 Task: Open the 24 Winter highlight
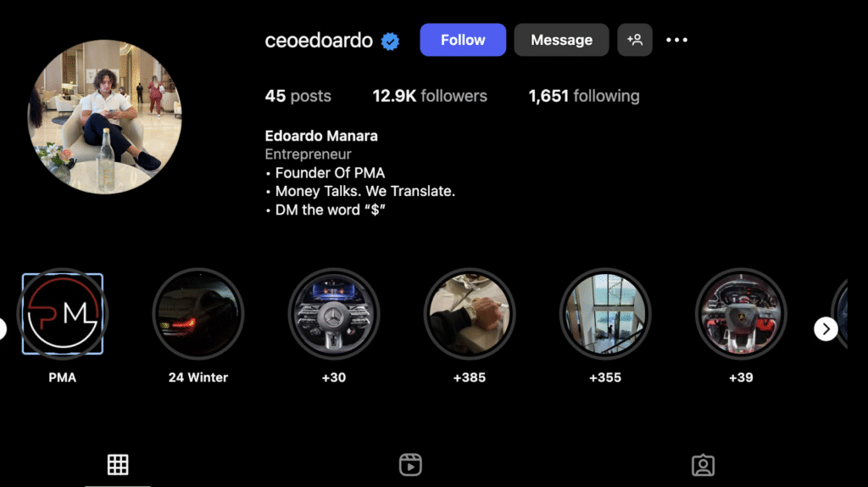click(x=198, y=314)
